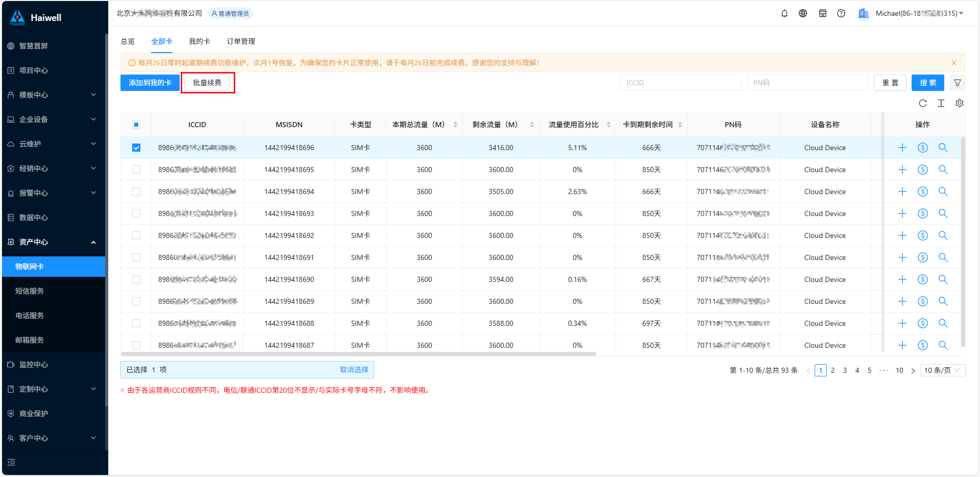Open 电话服务 in the sidebar

[54, 316]
